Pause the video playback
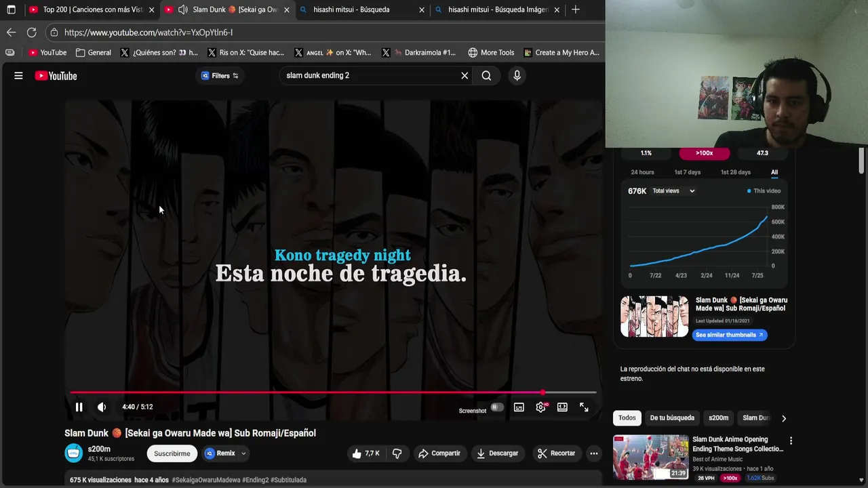The width and height of the screenshot is (868, 488). 79,407
